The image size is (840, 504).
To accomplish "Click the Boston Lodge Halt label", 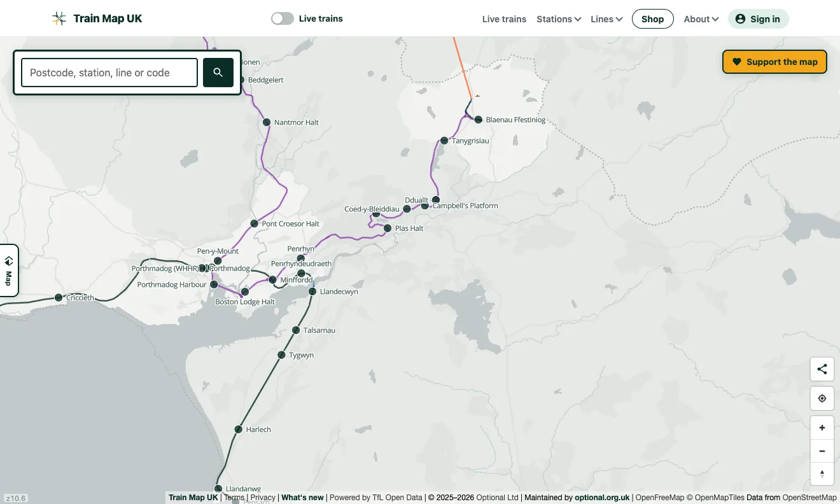I will coord(245,302).
